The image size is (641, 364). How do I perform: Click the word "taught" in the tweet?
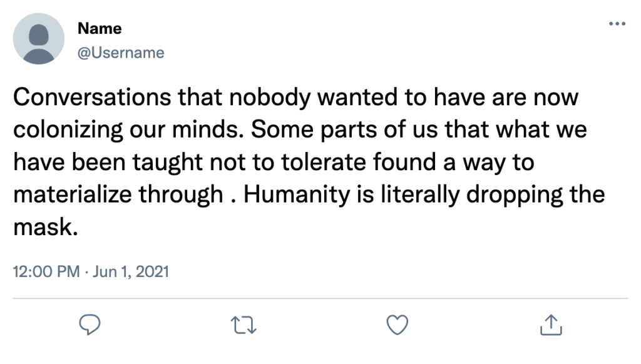coord(167,163)
